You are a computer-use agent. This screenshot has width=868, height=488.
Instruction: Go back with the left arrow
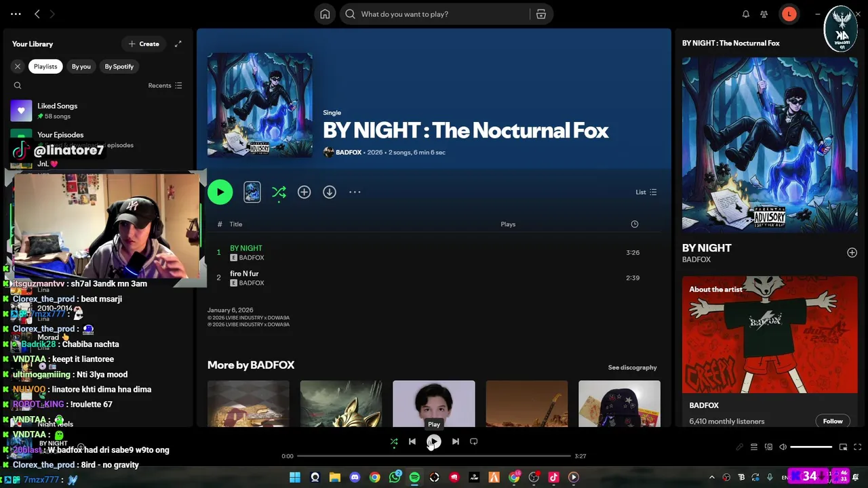(x=37, y=14)
